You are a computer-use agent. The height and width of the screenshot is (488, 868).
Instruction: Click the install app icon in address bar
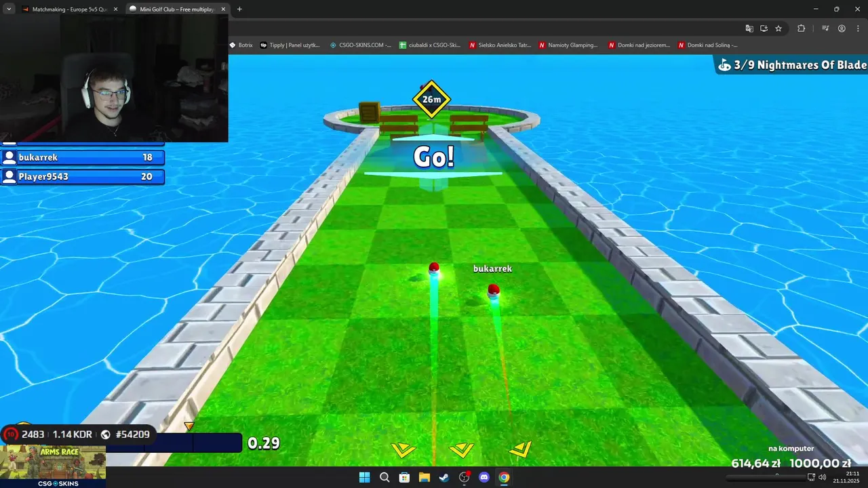coord(764,28)
